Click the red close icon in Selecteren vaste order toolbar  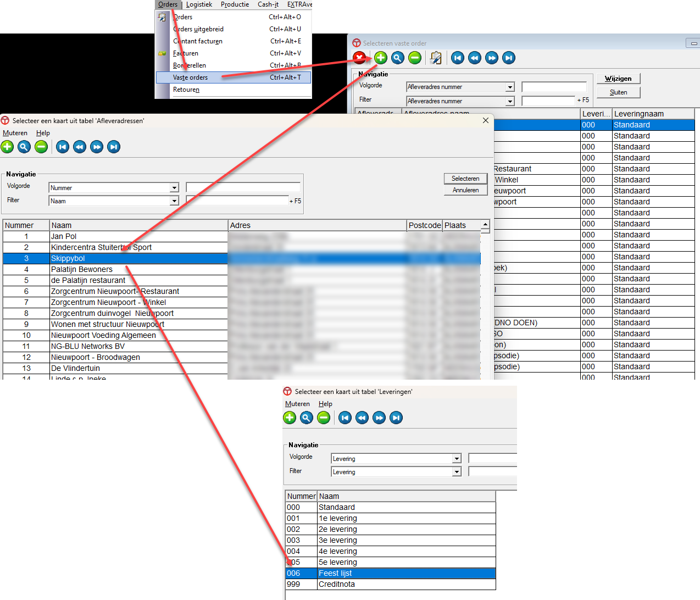[x=359, y=58]
